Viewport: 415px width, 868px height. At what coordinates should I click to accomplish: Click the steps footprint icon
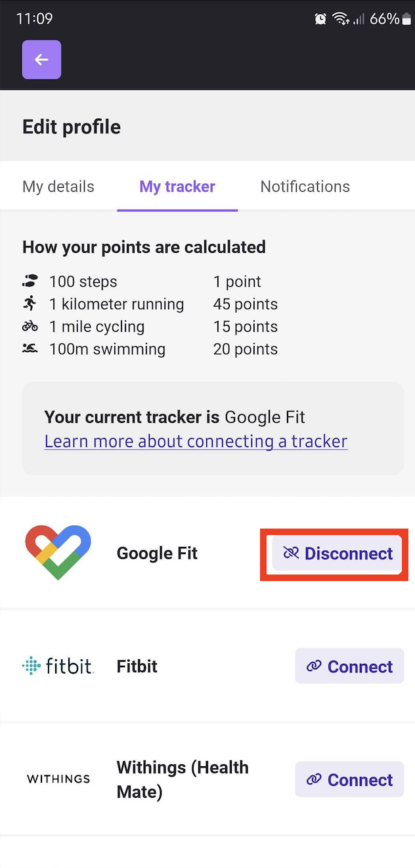30,282
